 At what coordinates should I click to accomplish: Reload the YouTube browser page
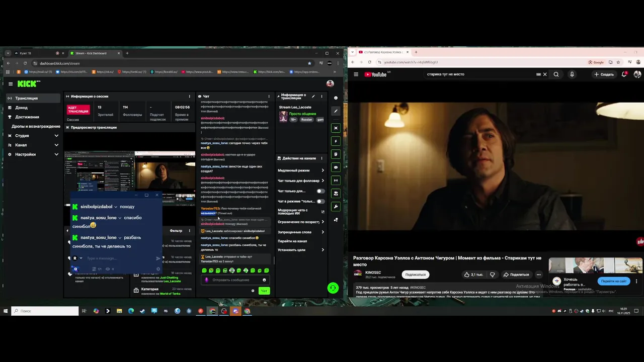pyautogui.click(x=369, y=62)
